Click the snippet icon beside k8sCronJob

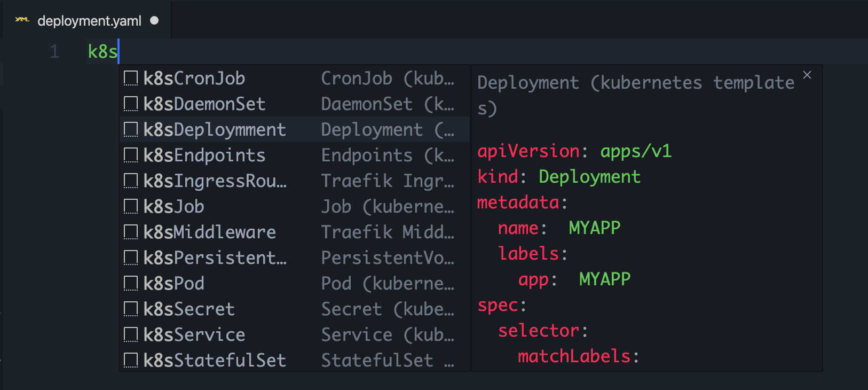coord(131,79)
